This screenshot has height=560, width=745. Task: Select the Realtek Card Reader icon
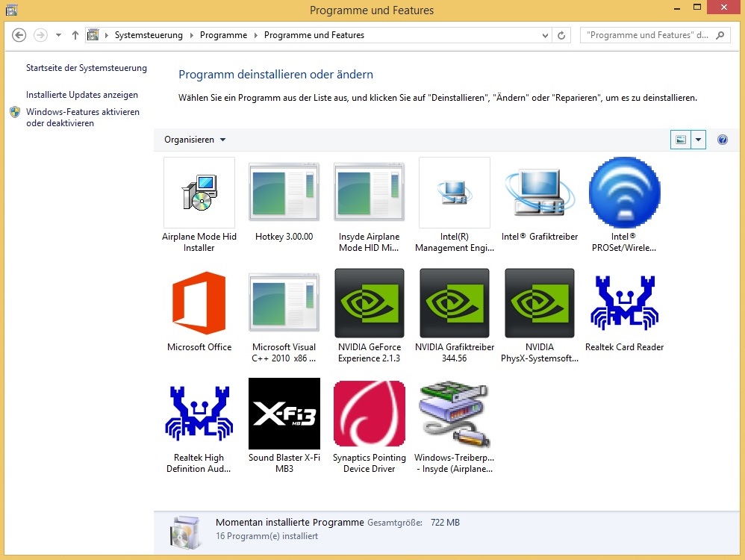click(624, 303)
